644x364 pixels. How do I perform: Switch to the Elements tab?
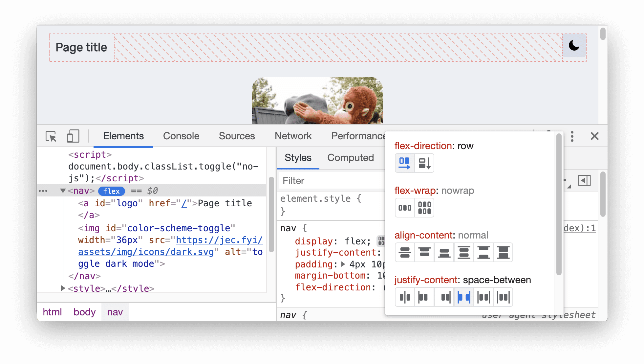click(124, 136)
